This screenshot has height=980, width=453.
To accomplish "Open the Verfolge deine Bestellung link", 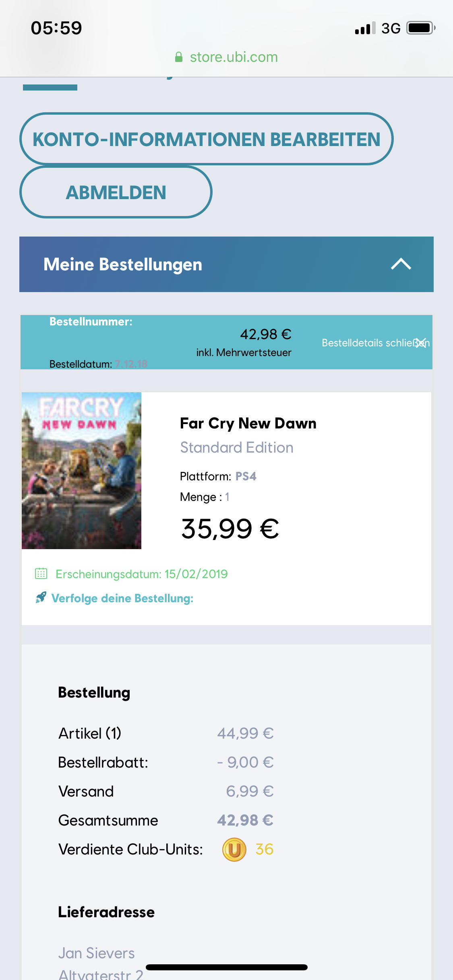I will [122, 598].
